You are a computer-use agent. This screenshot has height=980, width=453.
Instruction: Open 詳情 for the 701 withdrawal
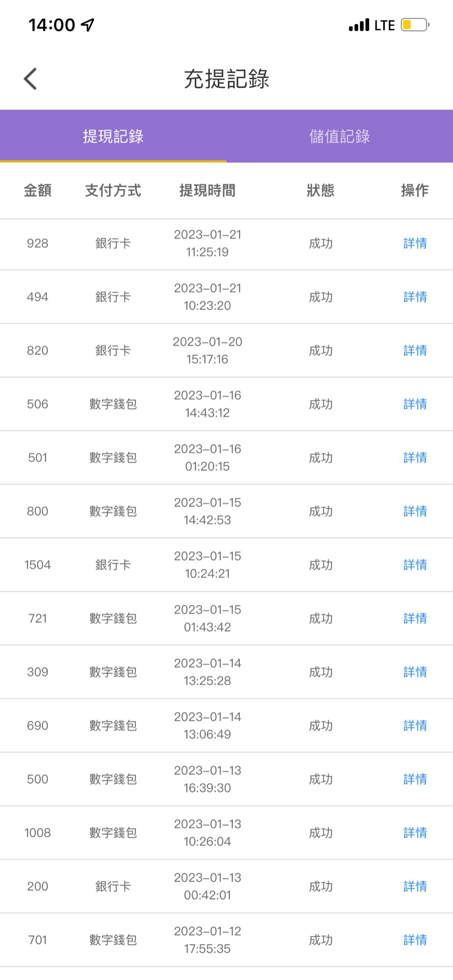pos(415,940)
